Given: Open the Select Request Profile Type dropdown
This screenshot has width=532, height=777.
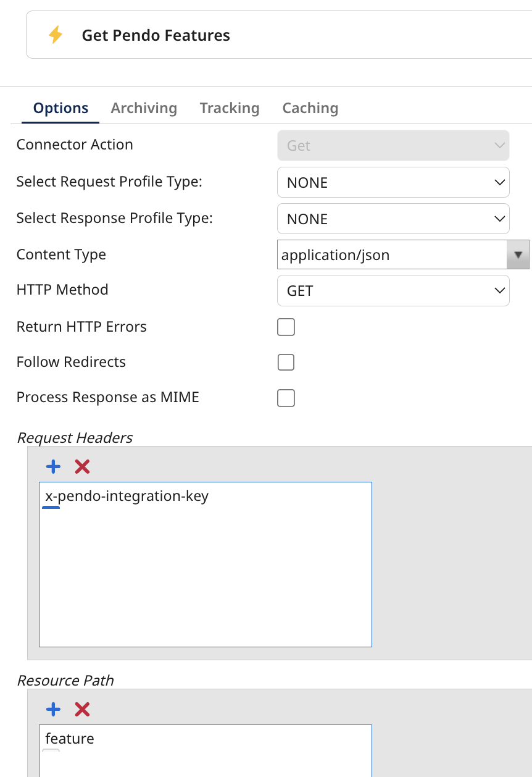Looking at the screenshot, I should (393, 183).
